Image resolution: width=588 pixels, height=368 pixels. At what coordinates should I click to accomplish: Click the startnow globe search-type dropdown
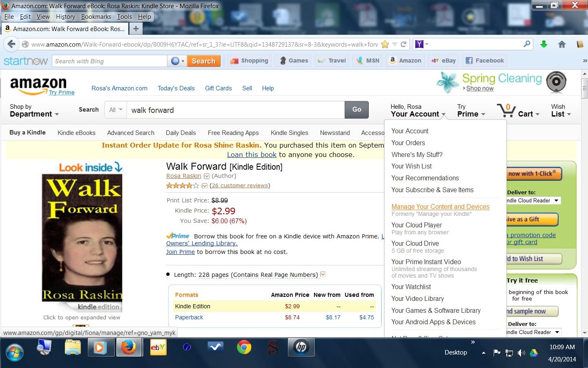177,61
